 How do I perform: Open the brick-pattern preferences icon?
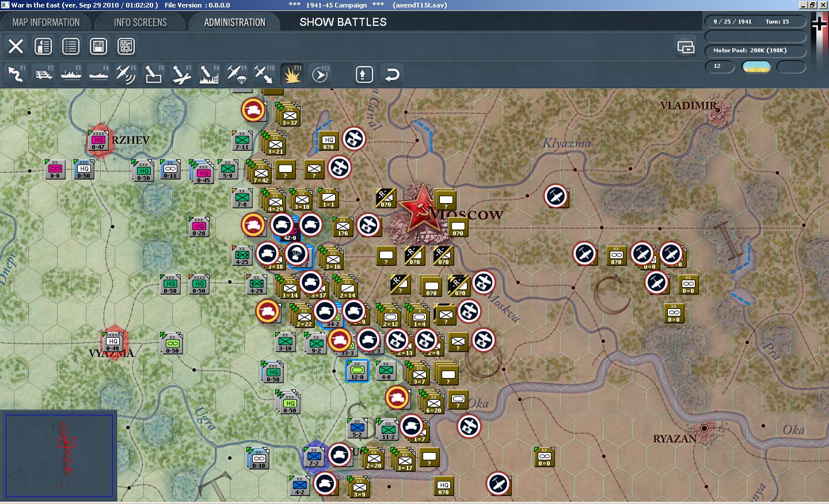coord(126,46)
